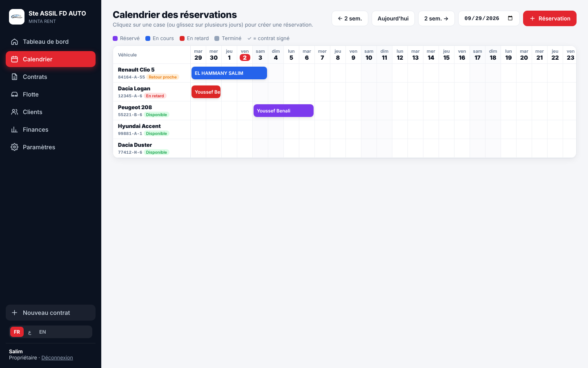This screenshot has height=368, width=588.
Task: Select the Peugeot 208 vehicle name
Action: point(135,108)
